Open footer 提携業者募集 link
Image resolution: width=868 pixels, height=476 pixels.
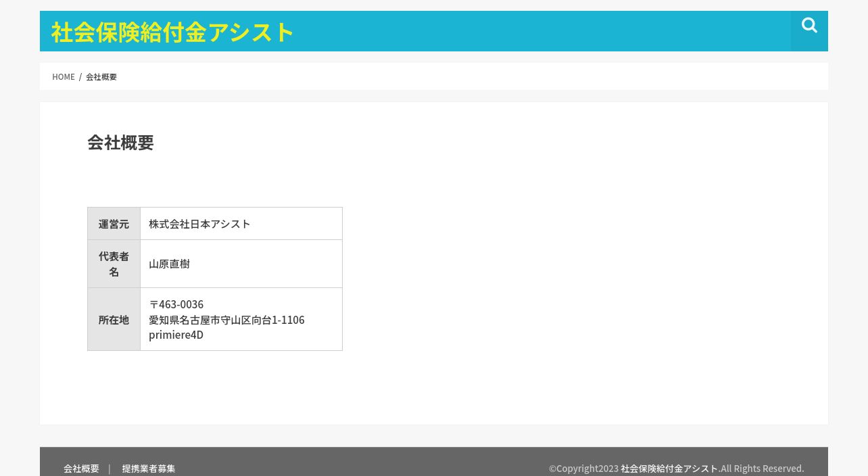point(149,469)
